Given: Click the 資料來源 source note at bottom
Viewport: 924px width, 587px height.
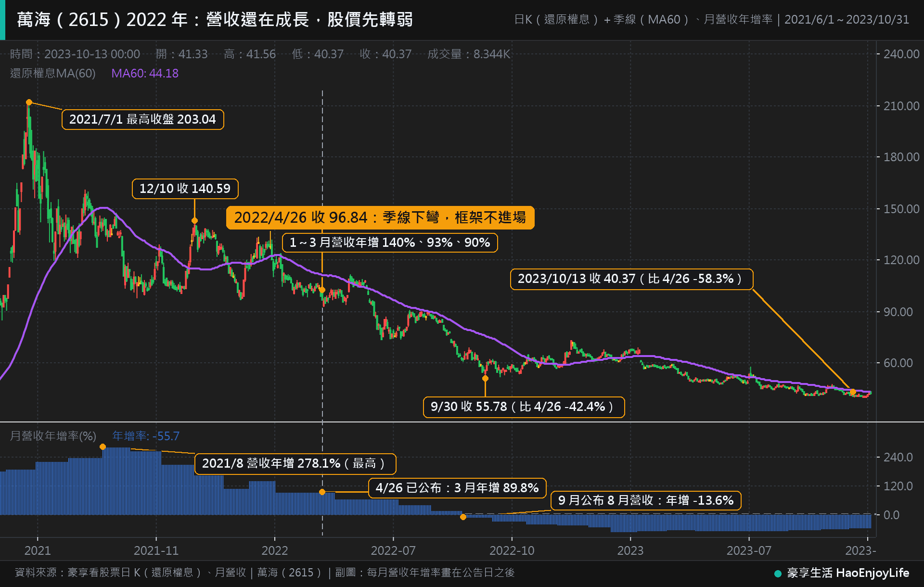Looking at the screenshot, I should [264, 573].
